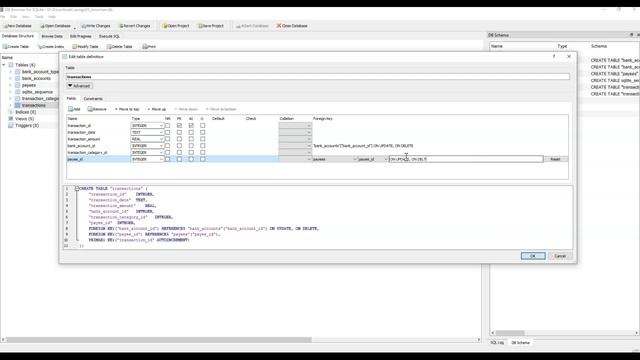640x360 pixels.
Task: Click the Open Project toolbar icon
Action: click(165, 26)
